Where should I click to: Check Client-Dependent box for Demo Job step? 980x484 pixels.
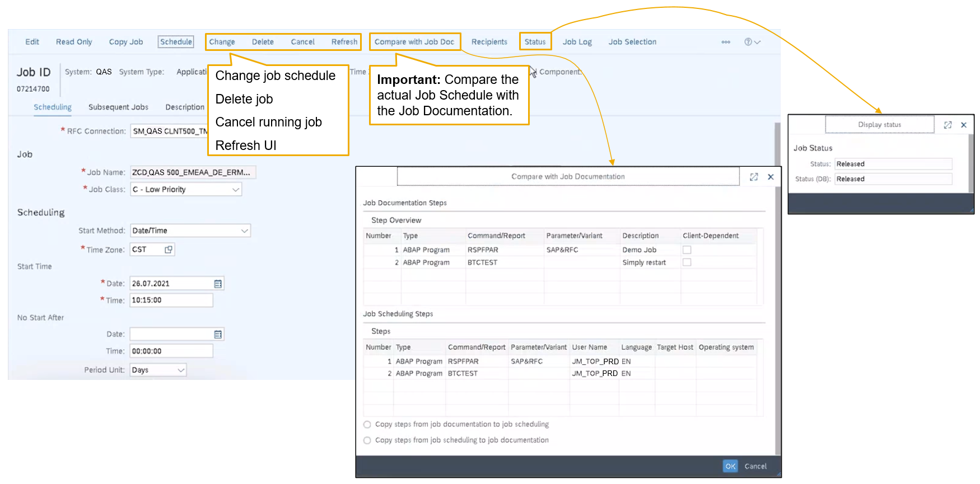pyautogui.click(x=687, y=250)
